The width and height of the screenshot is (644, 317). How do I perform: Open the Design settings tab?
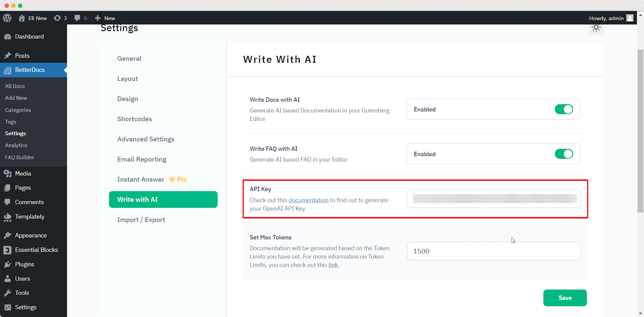[128, 99]
